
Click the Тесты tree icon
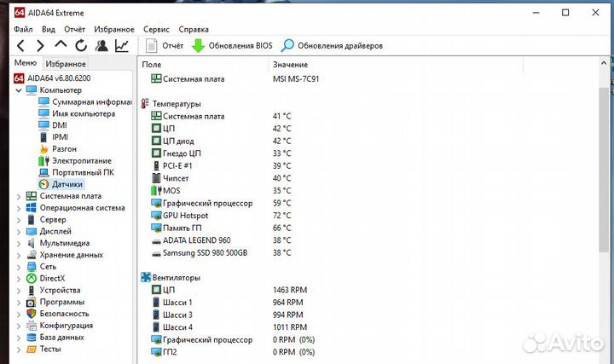point(32,350)
